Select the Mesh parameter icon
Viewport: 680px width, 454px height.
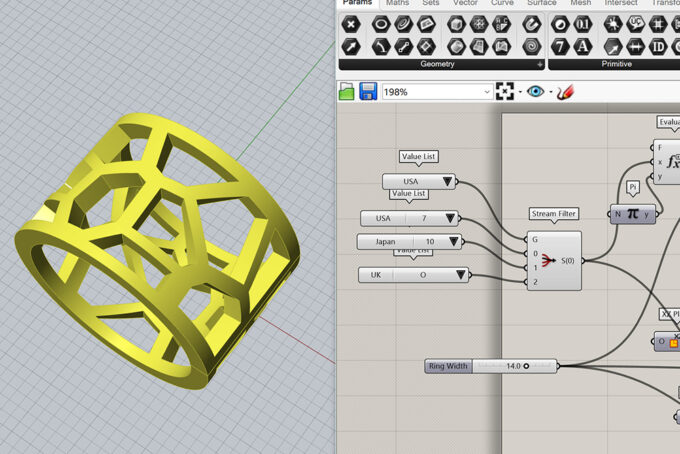479,24
